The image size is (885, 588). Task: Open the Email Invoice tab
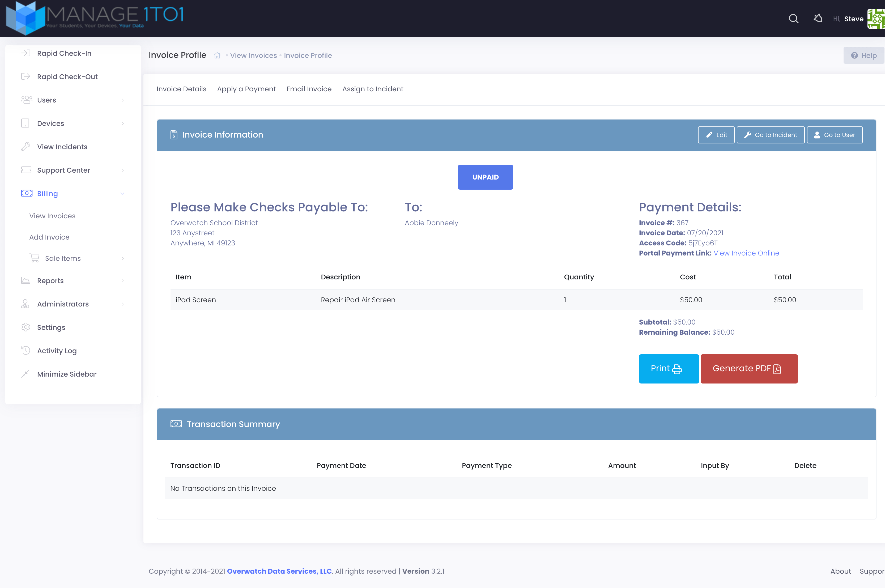(309, 89)
